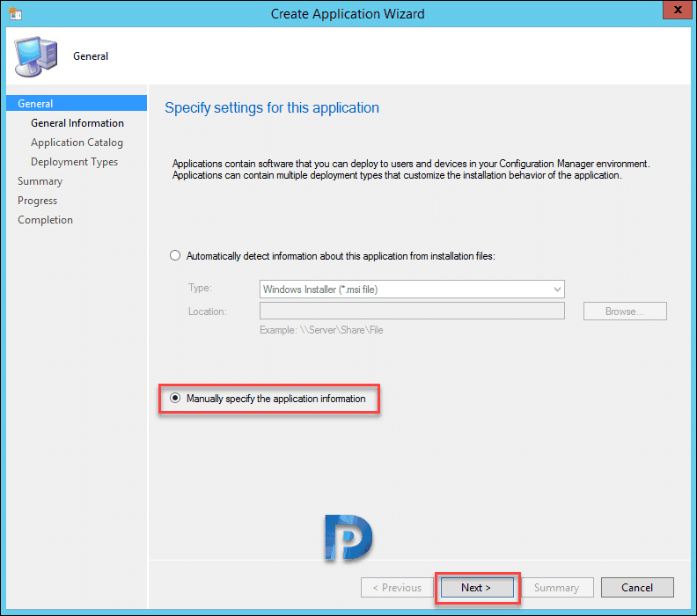Select Automatically detect information radio button

point(175,255)
